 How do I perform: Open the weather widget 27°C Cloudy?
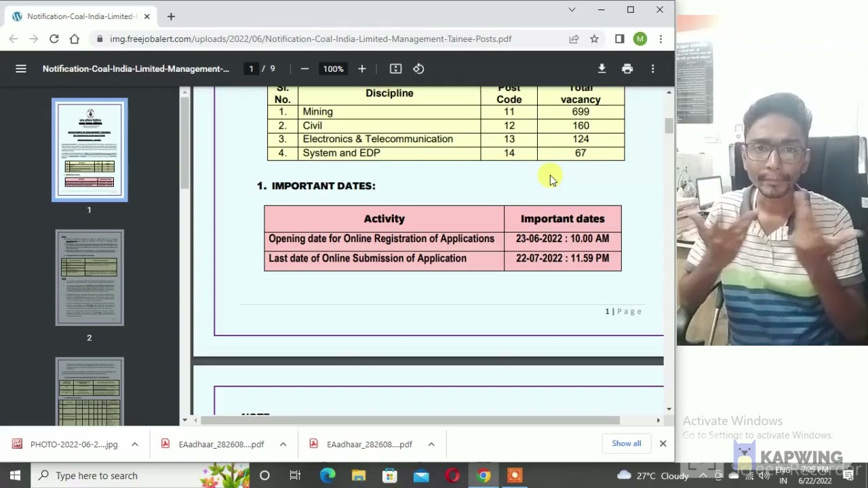point(652,476)
